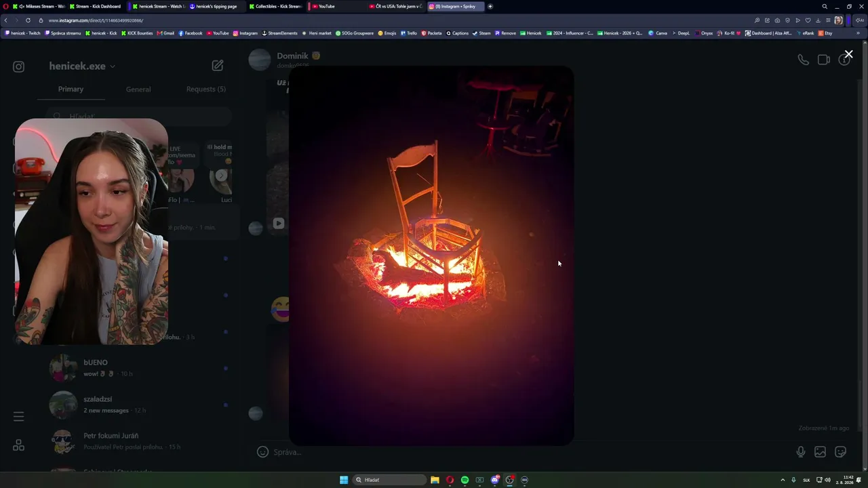
Task: Open the Meta apps grid icon
Action: (x=19, y=445)
